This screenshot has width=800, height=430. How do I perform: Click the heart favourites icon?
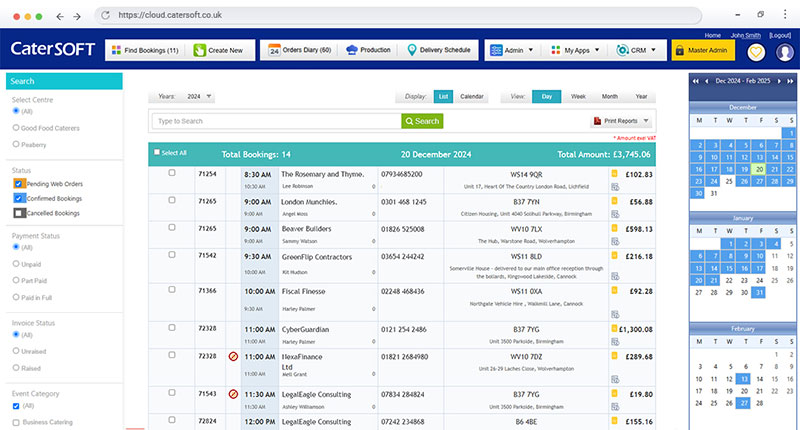[756, 52]
